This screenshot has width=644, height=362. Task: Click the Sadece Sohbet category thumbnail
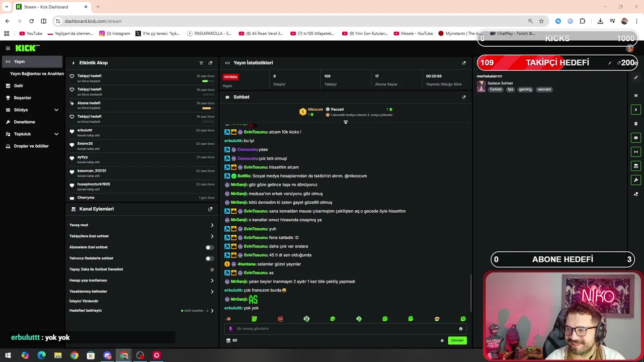(481, 86)
